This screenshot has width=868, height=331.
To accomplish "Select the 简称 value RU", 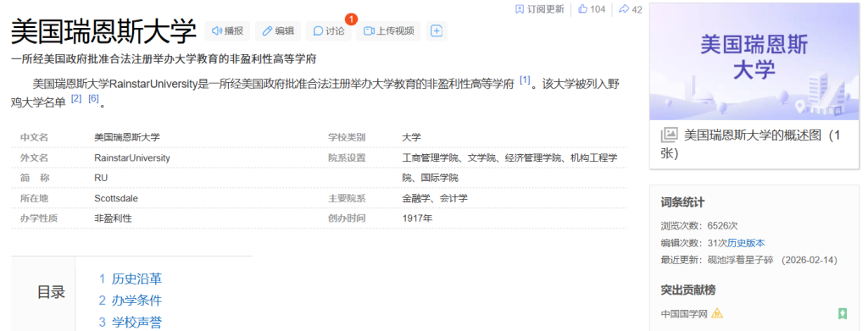I will [102, 178].
